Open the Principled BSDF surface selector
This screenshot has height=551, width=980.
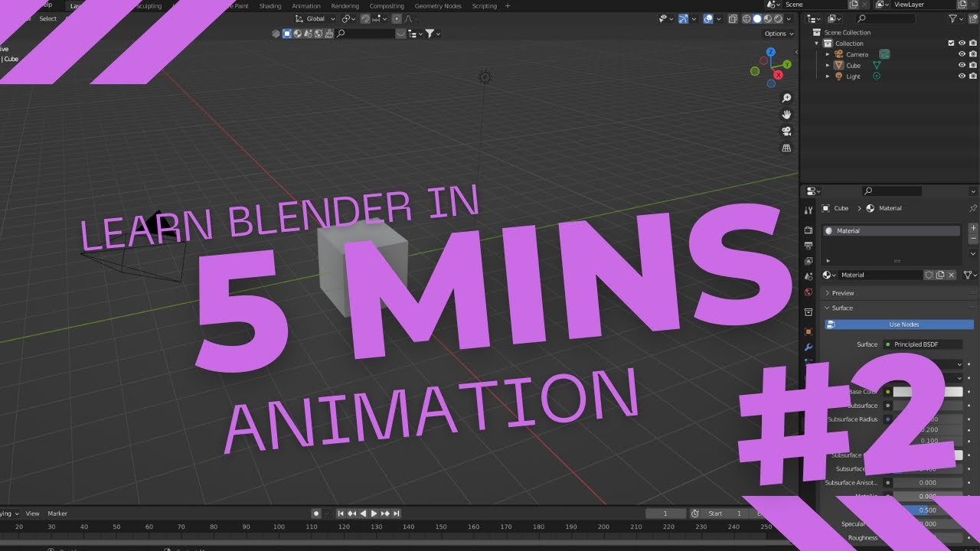923,344
